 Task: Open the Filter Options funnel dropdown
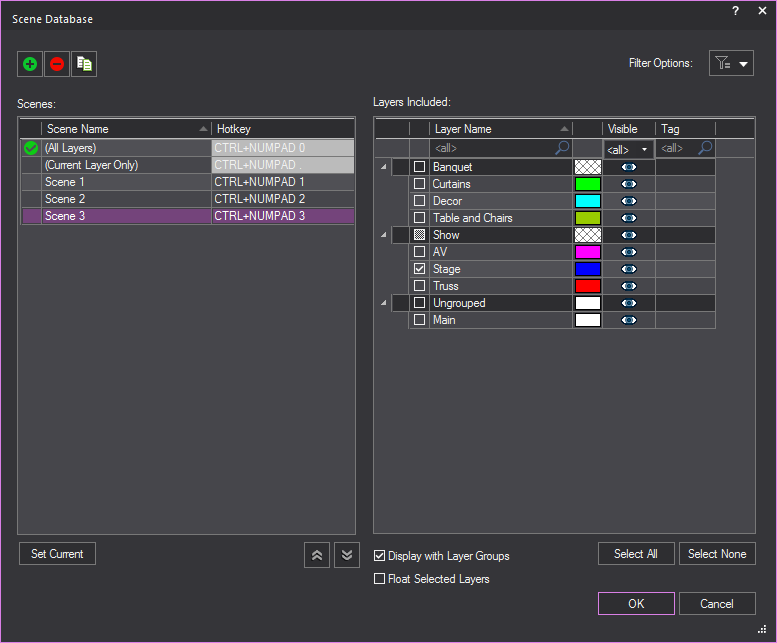point(731,63)
